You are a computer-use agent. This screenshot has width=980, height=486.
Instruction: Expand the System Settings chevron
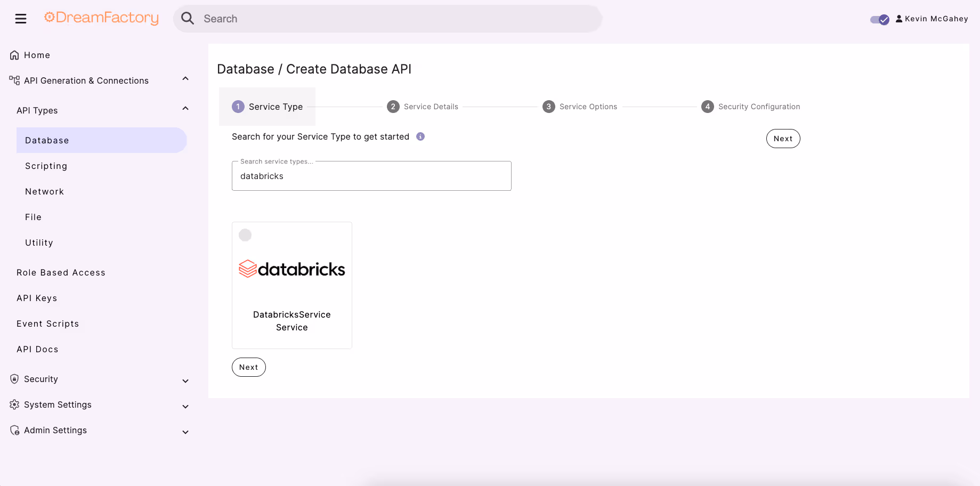185,407
